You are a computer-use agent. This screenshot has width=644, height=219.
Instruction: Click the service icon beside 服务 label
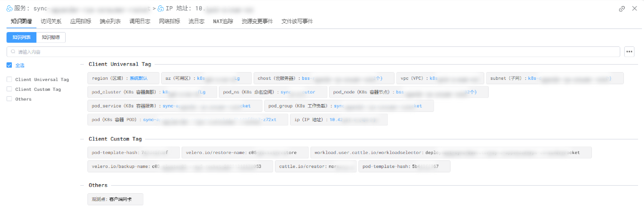coord(9,9)
